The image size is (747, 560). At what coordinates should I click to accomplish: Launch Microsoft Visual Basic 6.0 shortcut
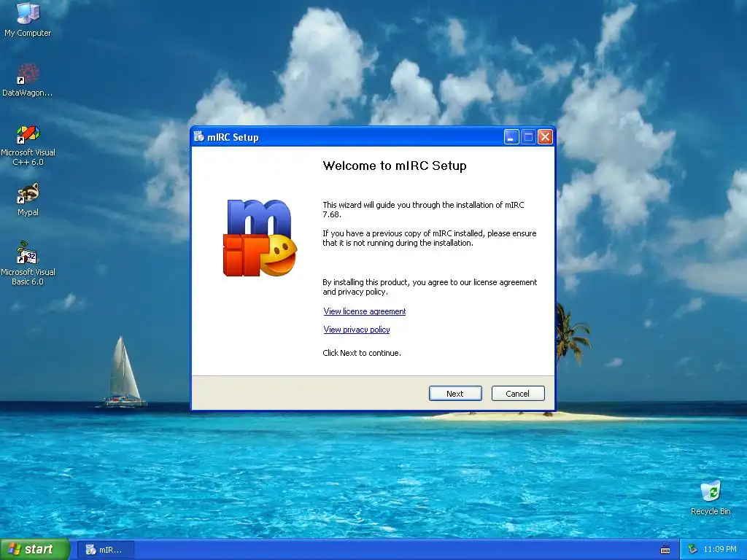(28, 263)
